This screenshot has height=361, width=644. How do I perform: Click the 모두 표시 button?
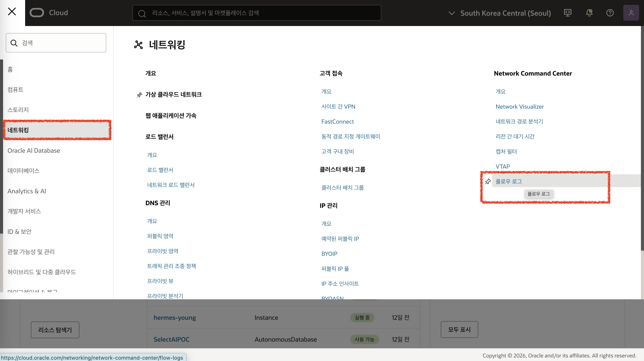pos(459,329)
